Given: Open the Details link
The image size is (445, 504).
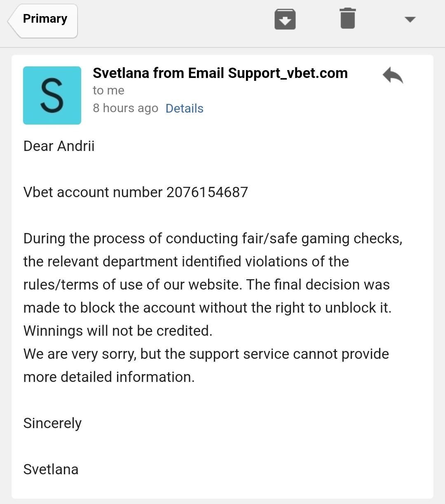Looking at the screenshot, I should (x=184, y=108).
